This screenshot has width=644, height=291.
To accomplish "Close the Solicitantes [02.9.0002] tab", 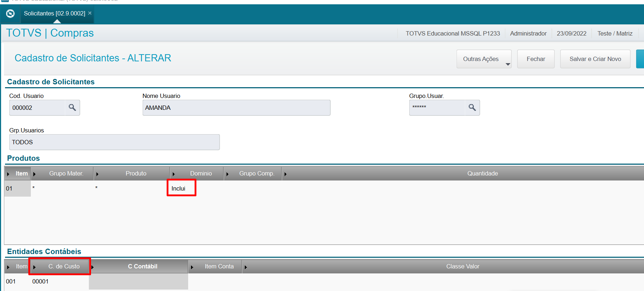I will 90,13.
